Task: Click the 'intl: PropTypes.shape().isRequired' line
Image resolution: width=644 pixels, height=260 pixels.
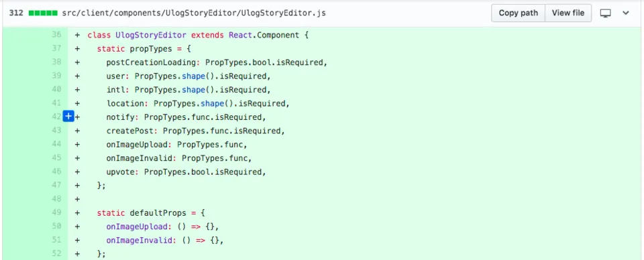Action: click(189, 90)
